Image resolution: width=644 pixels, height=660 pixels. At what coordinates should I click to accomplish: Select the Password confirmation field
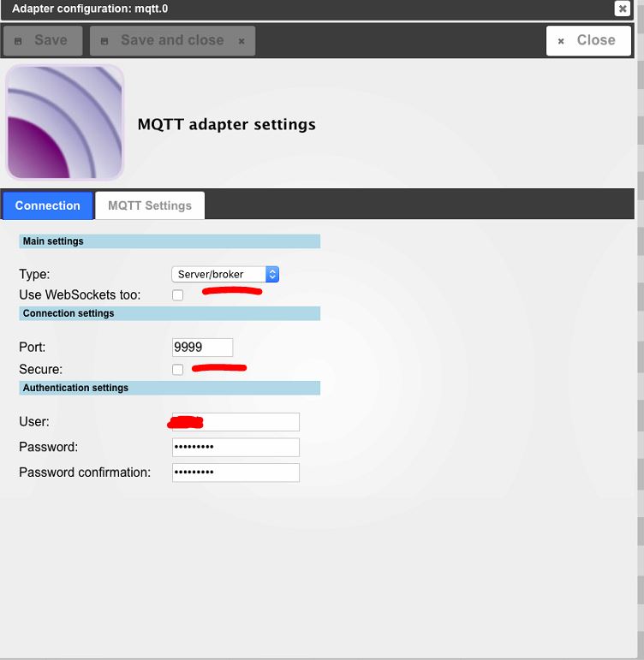coord(236,473)
